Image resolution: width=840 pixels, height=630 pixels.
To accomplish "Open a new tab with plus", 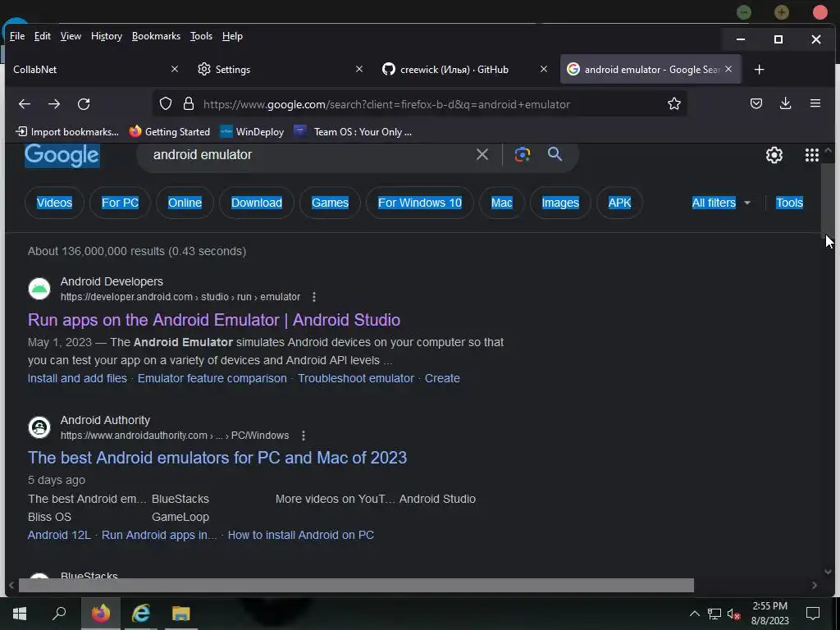I will pos(759,69).
